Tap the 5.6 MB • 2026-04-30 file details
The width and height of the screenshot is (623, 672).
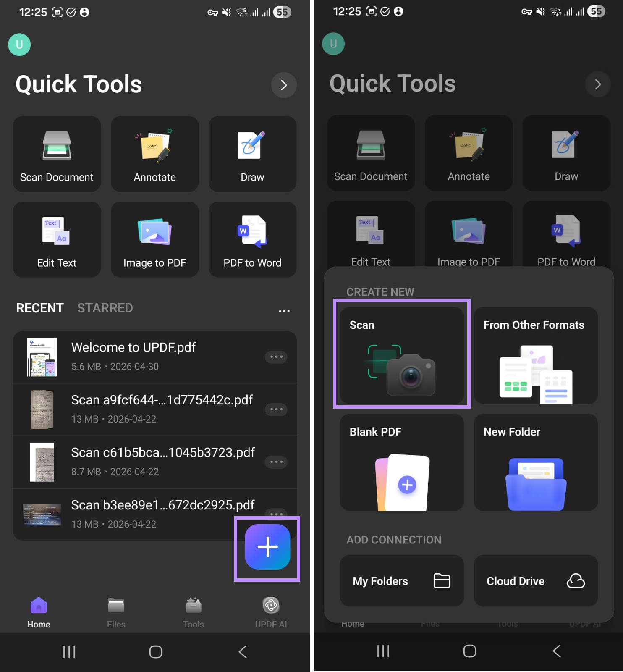[115, 367]
